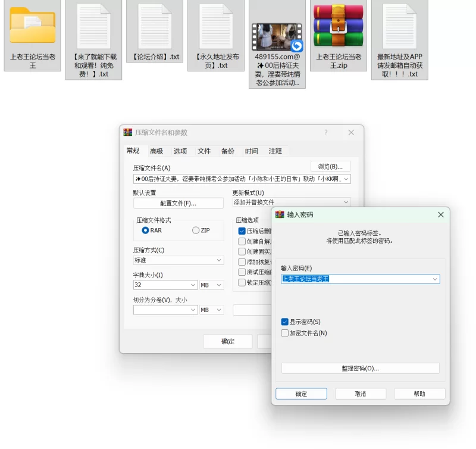Switch to the 高级 tab
The height and width of the screenshot is (449, 476).
coord(156,151)
